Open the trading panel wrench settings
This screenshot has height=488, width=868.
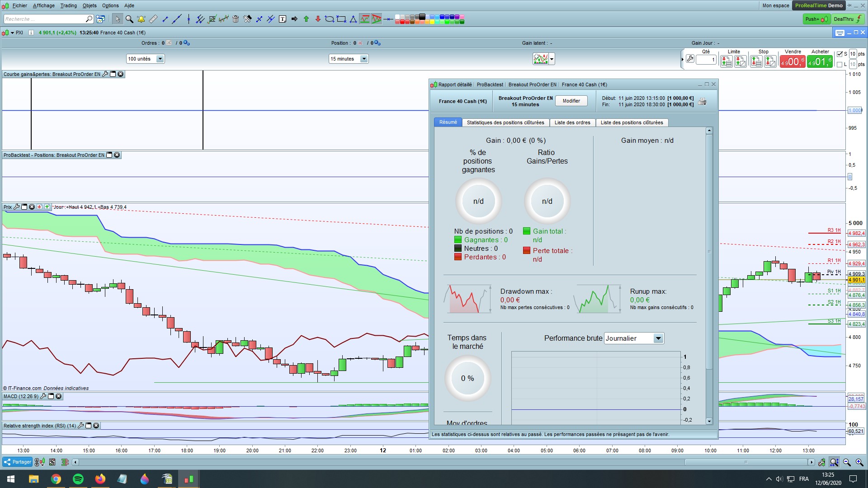coord(690,59)
